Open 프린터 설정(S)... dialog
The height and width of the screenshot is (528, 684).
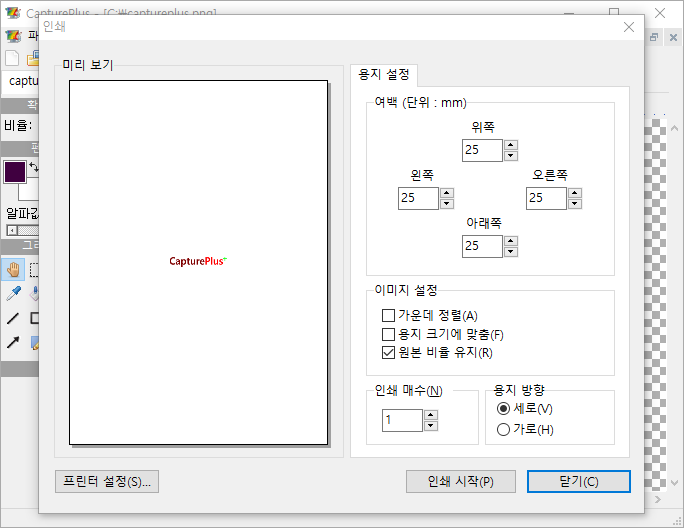(x=107, y=481)
